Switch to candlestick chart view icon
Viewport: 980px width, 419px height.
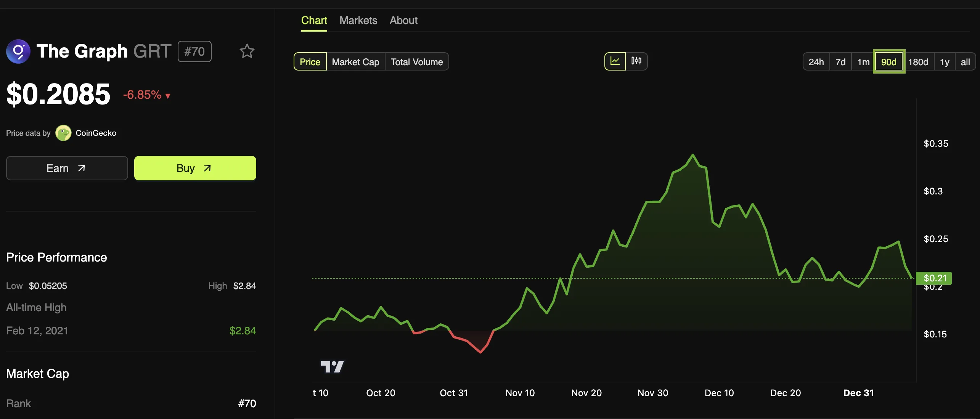click(636, 61)
